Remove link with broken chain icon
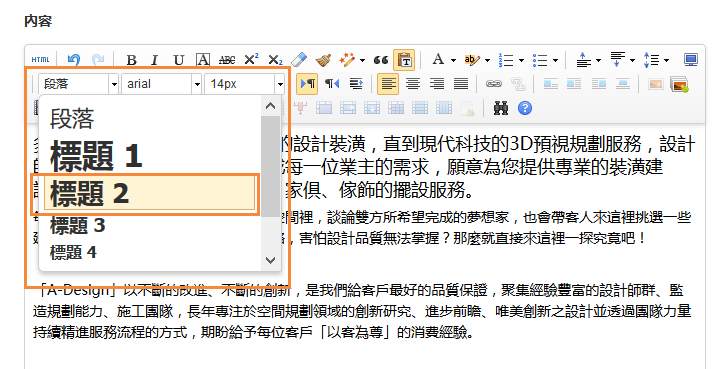Viewport: 724px width, 369px height. pyautogui.click(x=518, y=84)
